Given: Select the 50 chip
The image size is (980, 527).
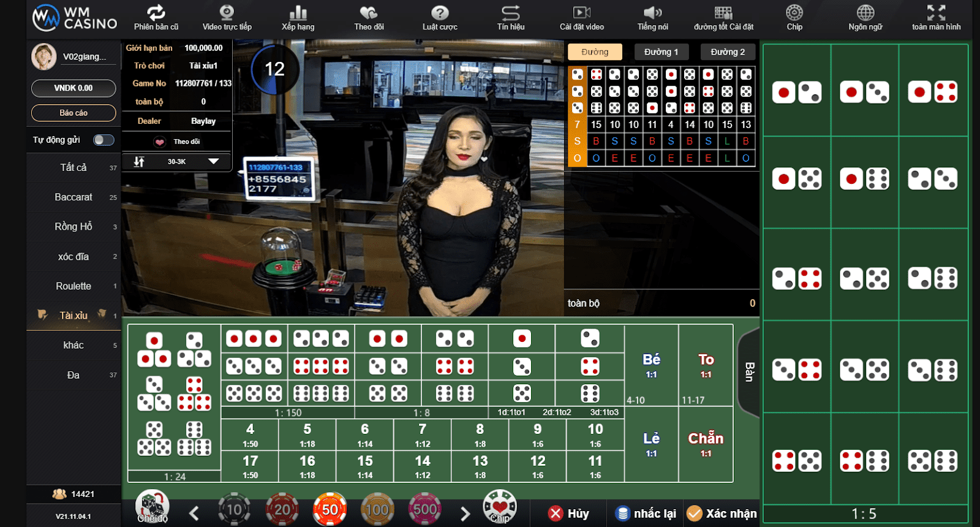Looking at the screenshot, I should pos(330,509).
